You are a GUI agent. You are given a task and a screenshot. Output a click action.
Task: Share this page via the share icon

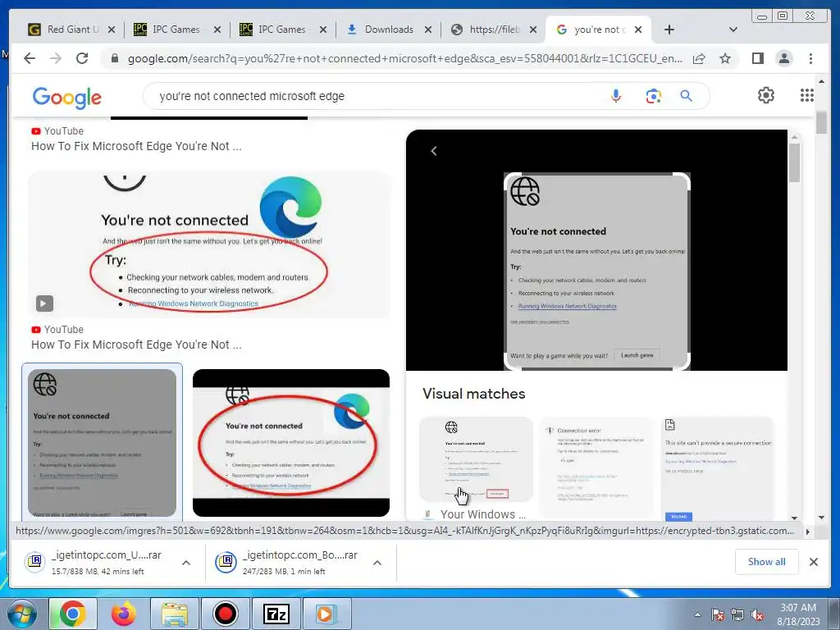[x=699, y=58]
